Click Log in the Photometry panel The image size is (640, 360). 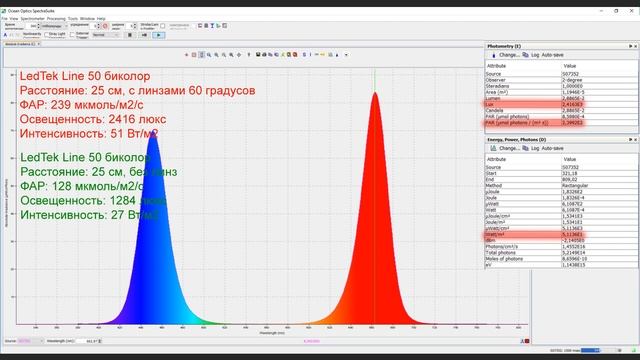(x=535, y=55)
